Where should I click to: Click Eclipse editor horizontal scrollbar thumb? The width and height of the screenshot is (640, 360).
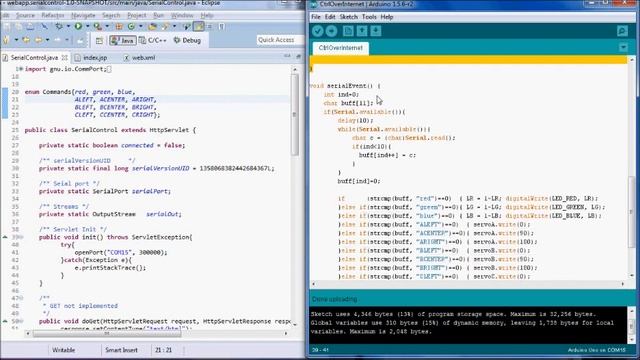click(107, 333)
